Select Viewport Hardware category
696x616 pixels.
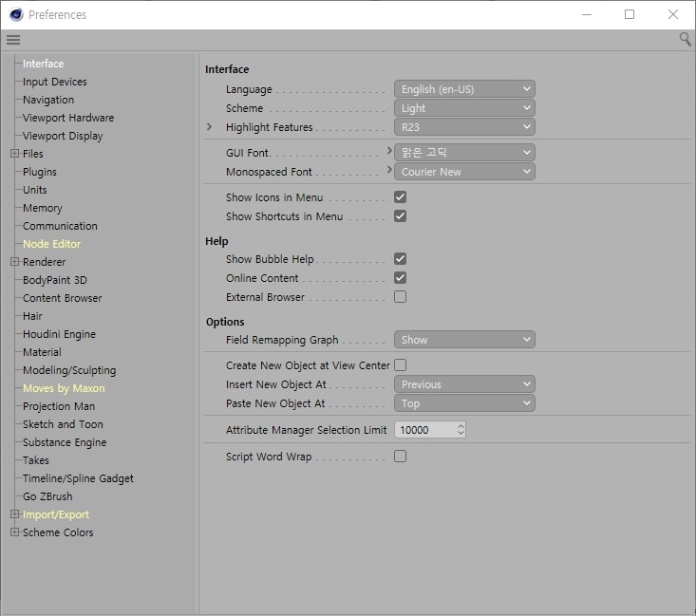point(68,118)
